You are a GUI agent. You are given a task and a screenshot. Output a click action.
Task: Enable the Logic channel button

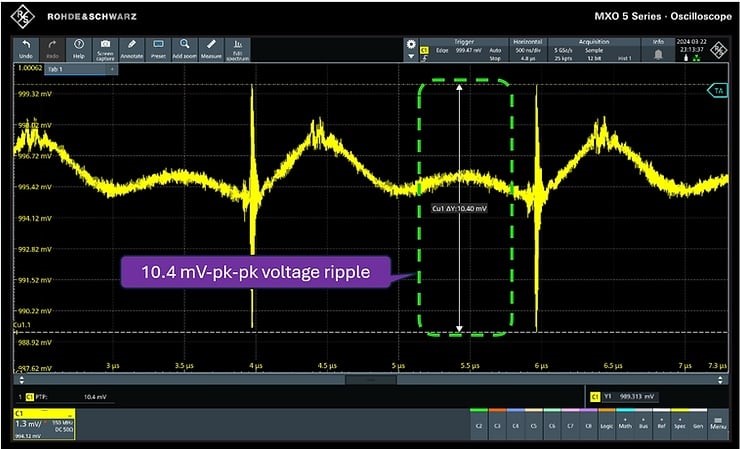coord(609,424)
